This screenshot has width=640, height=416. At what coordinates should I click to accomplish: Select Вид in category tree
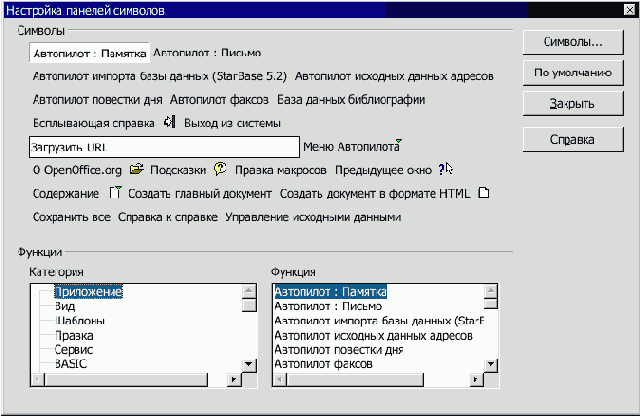[65, 306]
